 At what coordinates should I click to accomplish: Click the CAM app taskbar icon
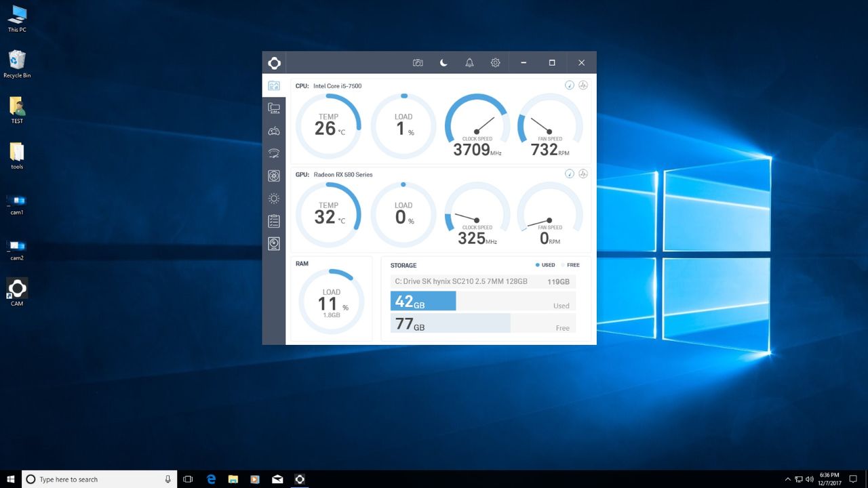[x=299, y=479]
